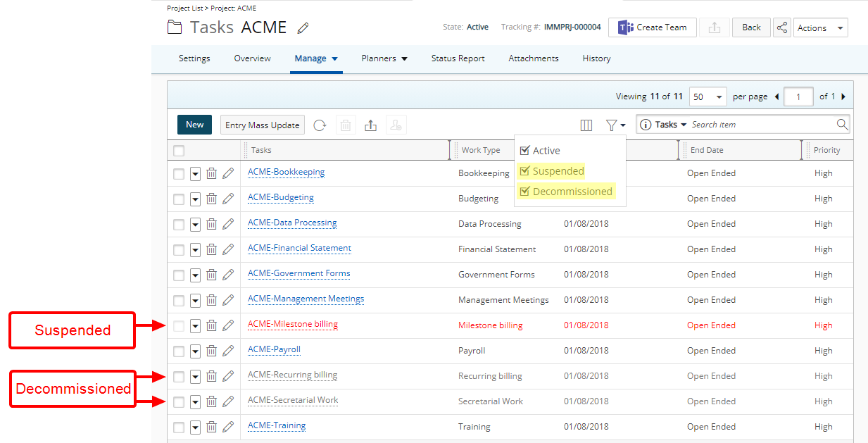868x443 pixels.
Task: Open the Tasks search scope dropdown
Action: (x=671, y=125)
